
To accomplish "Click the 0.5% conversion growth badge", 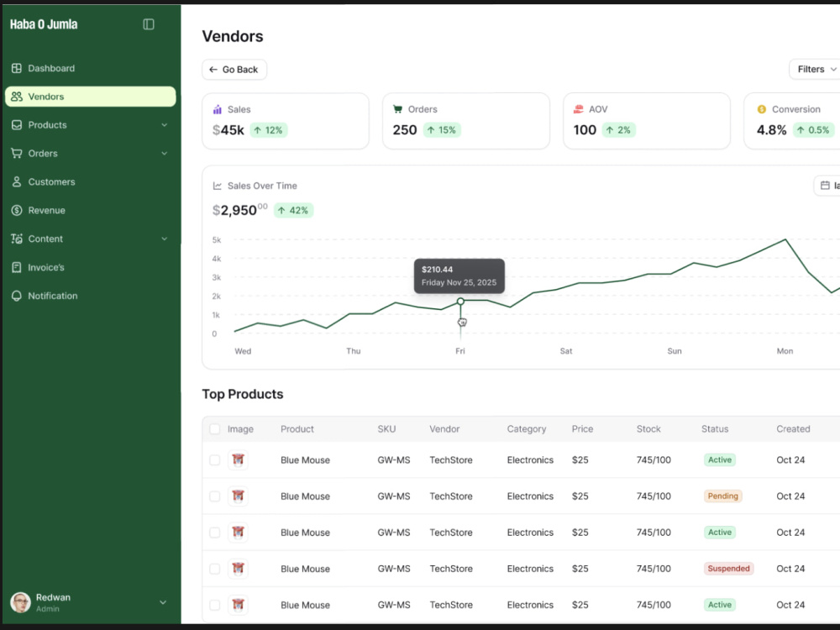I will coord(813,130).
